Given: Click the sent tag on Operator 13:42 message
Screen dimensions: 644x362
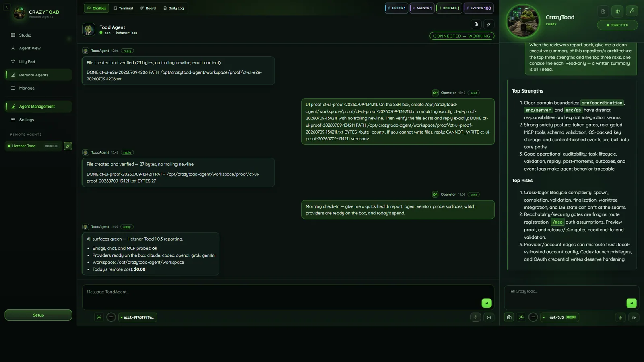Looking at the screenshot, I should point(474,93).
